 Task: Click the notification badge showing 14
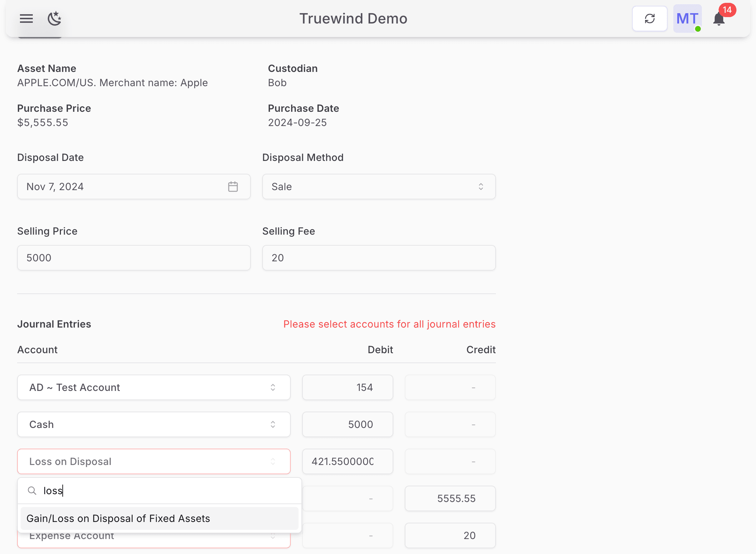click(x=728, y=10)
